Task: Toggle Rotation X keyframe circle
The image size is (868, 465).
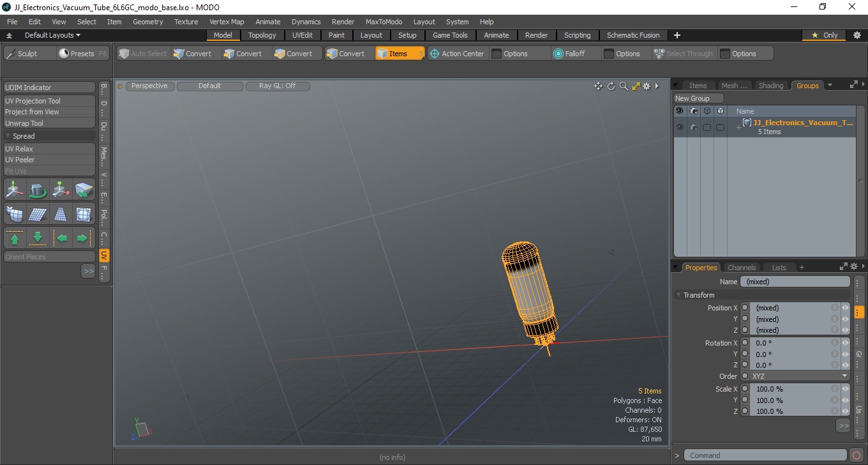Action: (745, 343)
